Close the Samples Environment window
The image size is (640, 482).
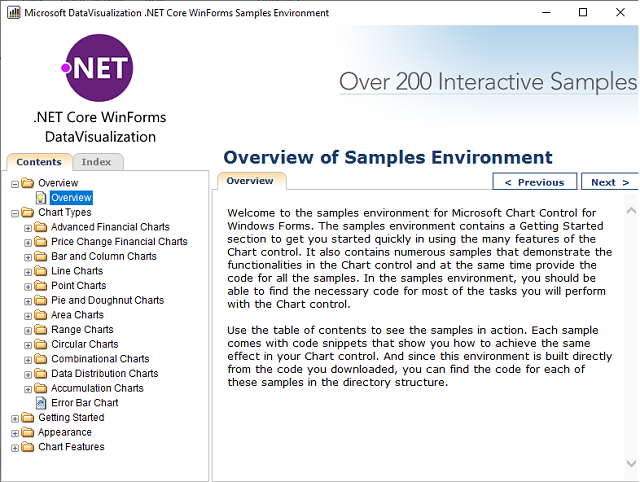pyautogui.click(x=620, y=13)
